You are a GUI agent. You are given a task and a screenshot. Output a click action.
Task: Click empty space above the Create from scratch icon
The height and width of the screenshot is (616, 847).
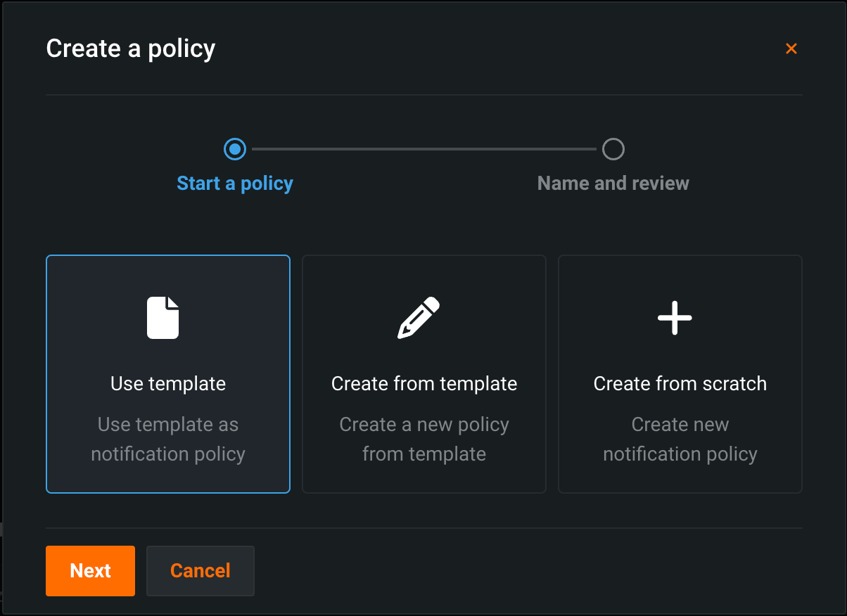(680, 274)
